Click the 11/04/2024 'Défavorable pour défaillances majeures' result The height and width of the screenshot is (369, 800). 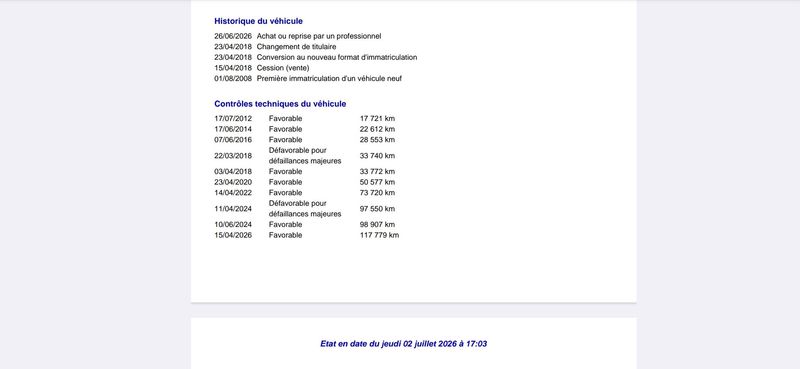[305, 209]
